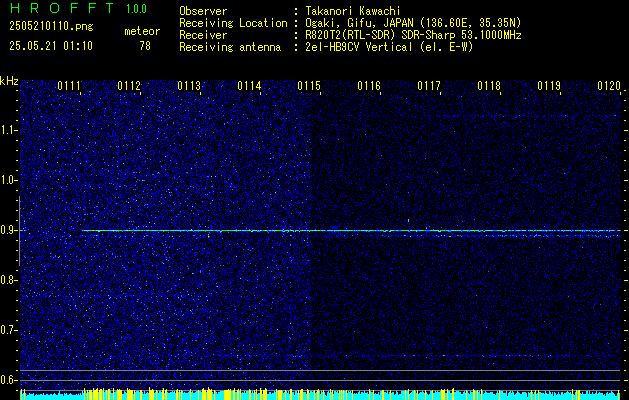Click the Receiving antenna label
Image resolution: width=629 pixels, height=400 pixels.
tap(230, 47)
